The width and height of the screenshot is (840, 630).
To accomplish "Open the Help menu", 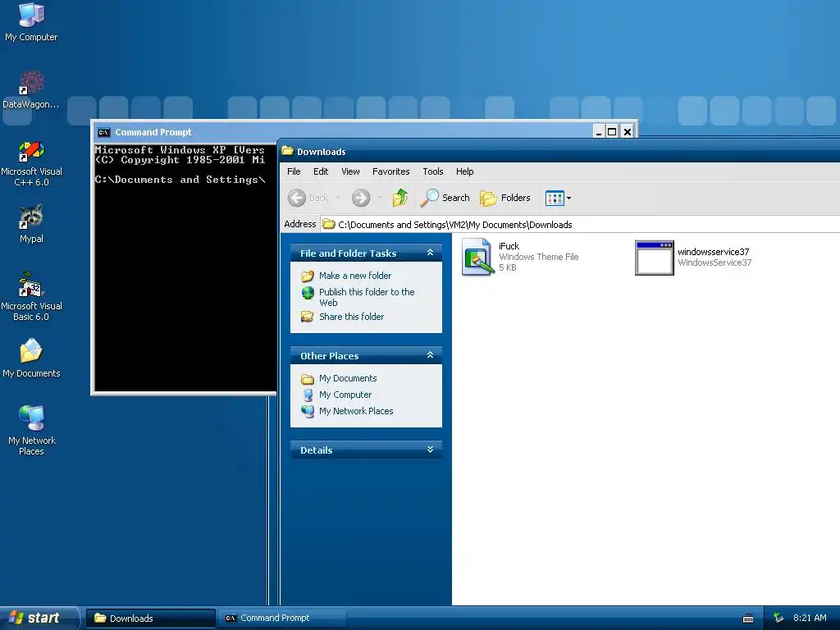I will click(x=464, y=171).
